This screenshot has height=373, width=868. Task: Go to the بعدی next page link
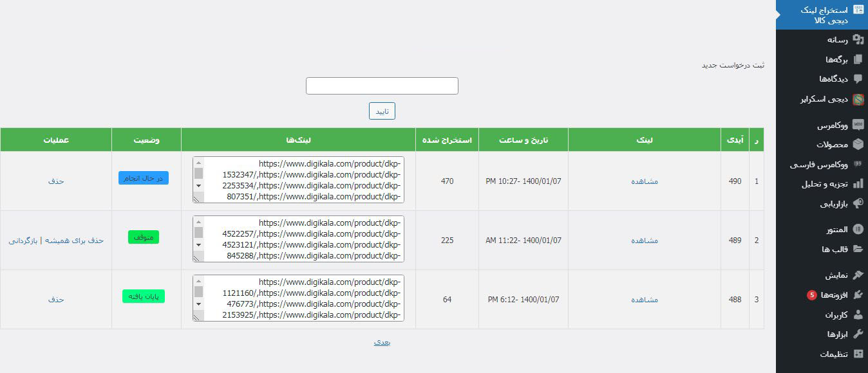382,342
